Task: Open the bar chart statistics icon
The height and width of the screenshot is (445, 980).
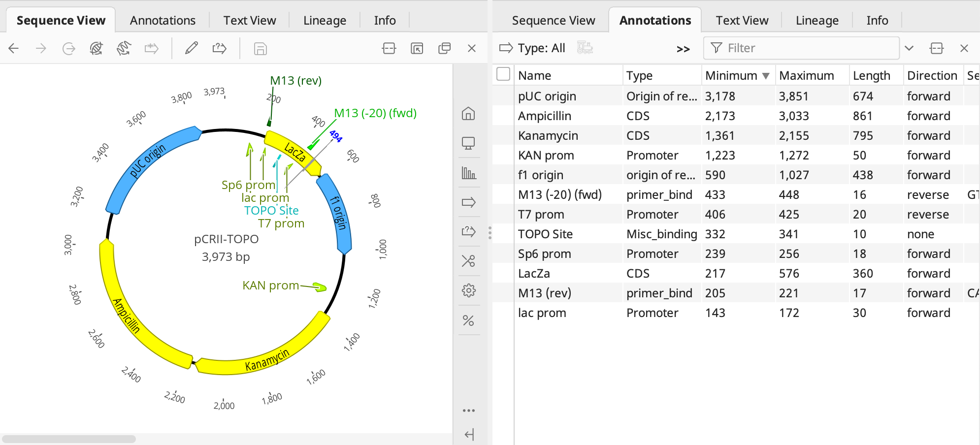Action: (x=468, y=173)
